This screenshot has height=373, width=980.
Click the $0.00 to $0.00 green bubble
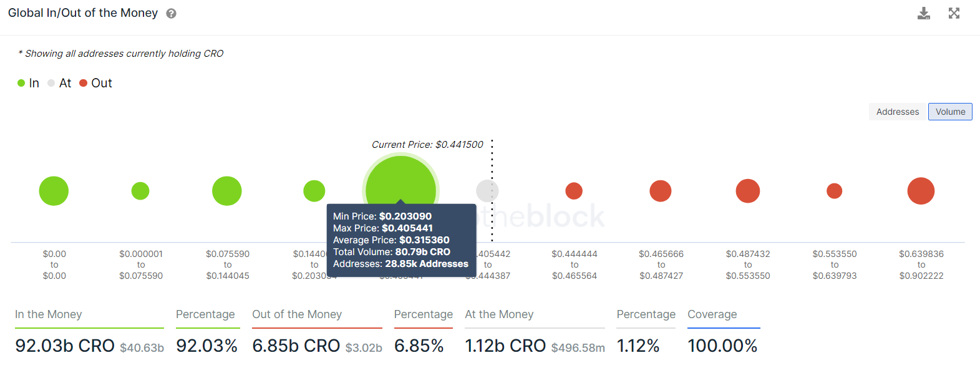(54, 191)
